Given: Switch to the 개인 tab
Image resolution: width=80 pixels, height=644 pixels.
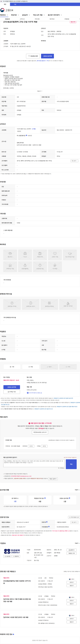Looking at the screenshot, I should point(5,4).
